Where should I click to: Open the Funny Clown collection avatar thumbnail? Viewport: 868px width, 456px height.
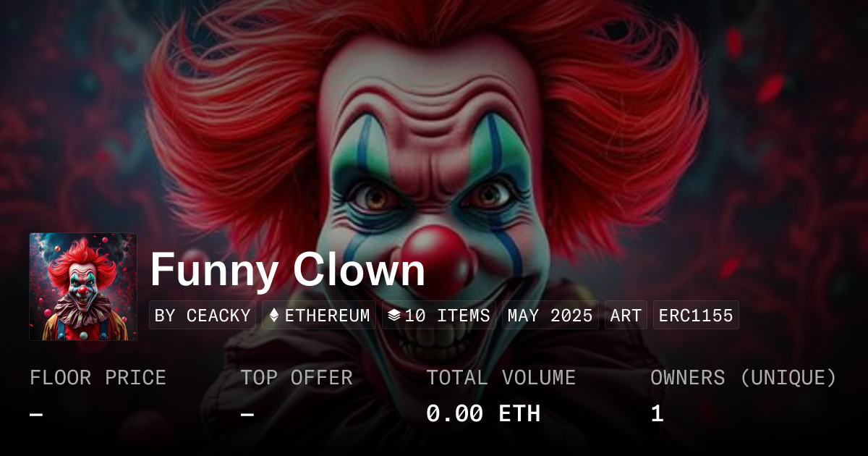(83, 287)
